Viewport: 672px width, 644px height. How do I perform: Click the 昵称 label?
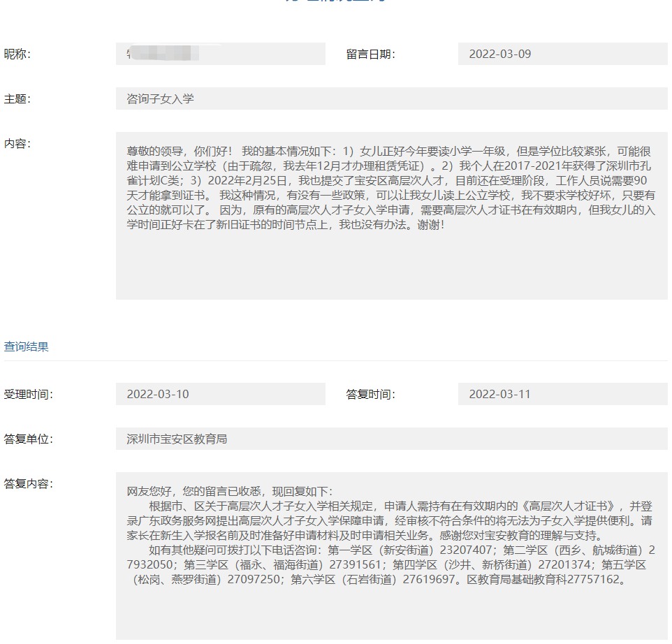tap(17, 54)
